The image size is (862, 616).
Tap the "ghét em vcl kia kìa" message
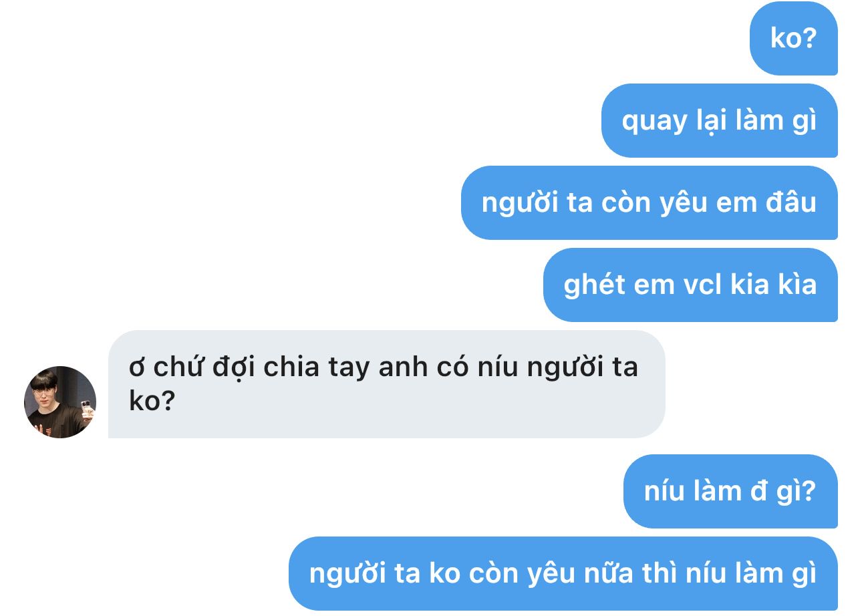point(690,285)
